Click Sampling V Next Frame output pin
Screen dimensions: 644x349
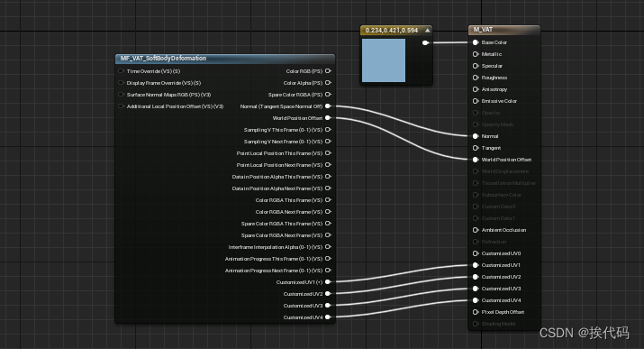pos(328,142)
